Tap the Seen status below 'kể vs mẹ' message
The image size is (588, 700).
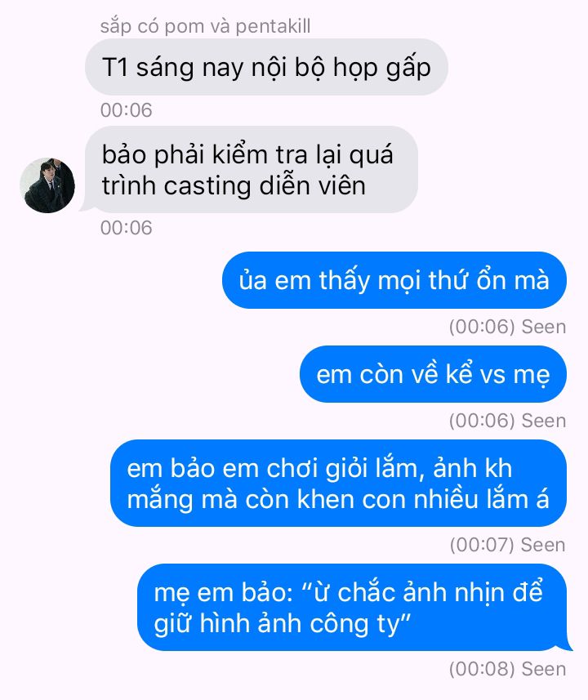(x=544, y=421)
